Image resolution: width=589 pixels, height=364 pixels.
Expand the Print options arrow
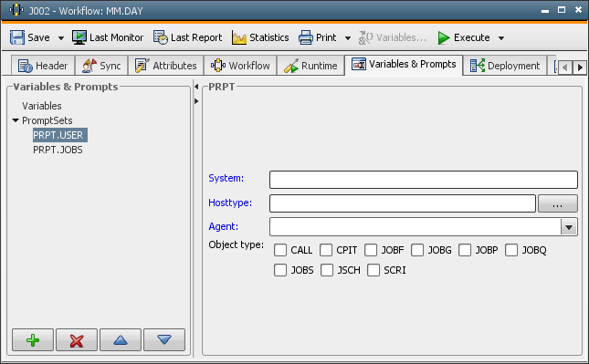point(348,38)
